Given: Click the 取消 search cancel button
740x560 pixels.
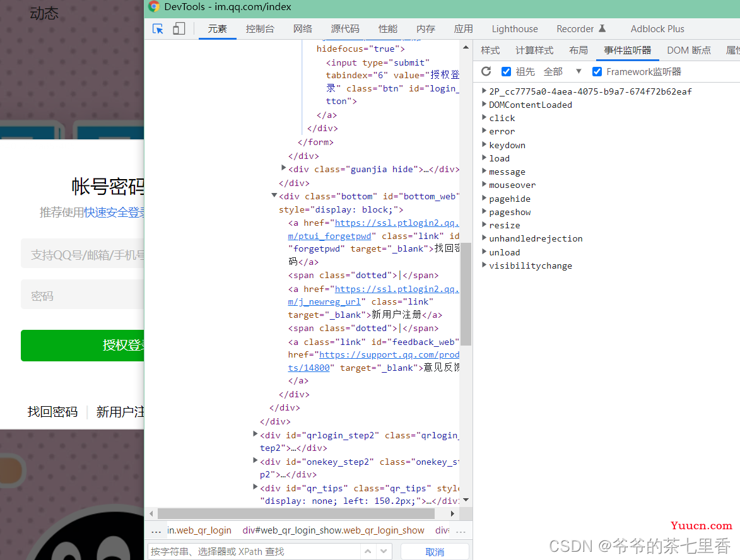Looking at the screenshot, I should (x=435, y=552).
